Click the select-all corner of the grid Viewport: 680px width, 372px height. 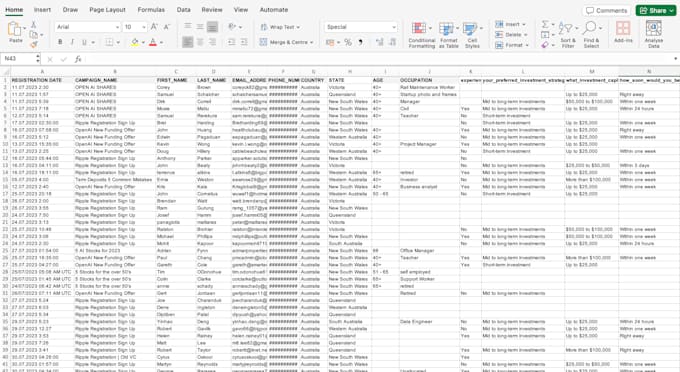coord(6,72)
